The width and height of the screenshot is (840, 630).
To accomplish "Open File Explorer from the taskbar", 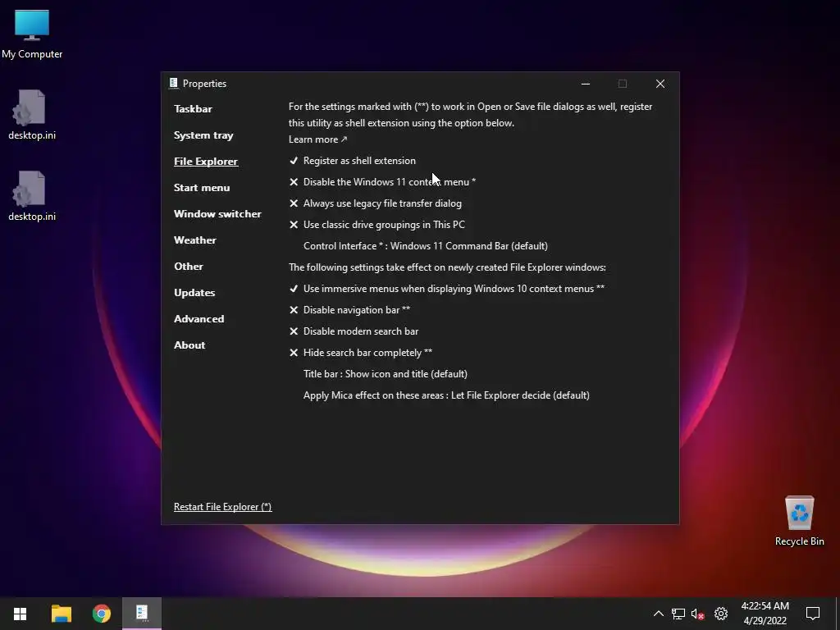I will pyautogui.click(x=61, y=614).
